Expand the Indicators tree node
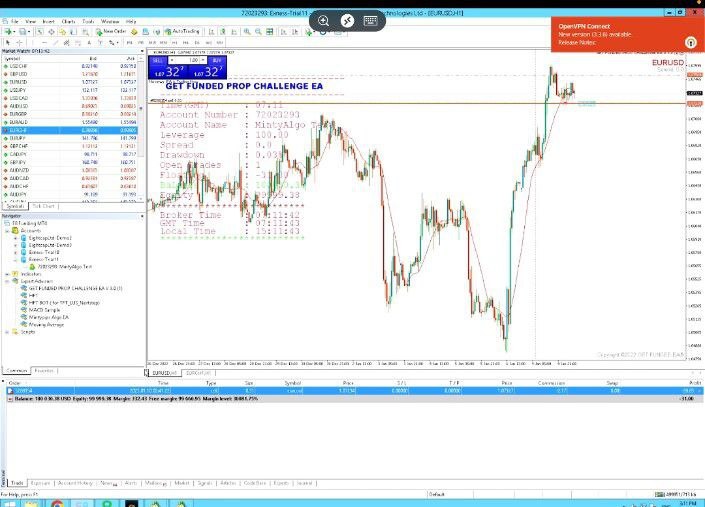The height and width of the screenshot is (507, 705). (x=7, y=274)
